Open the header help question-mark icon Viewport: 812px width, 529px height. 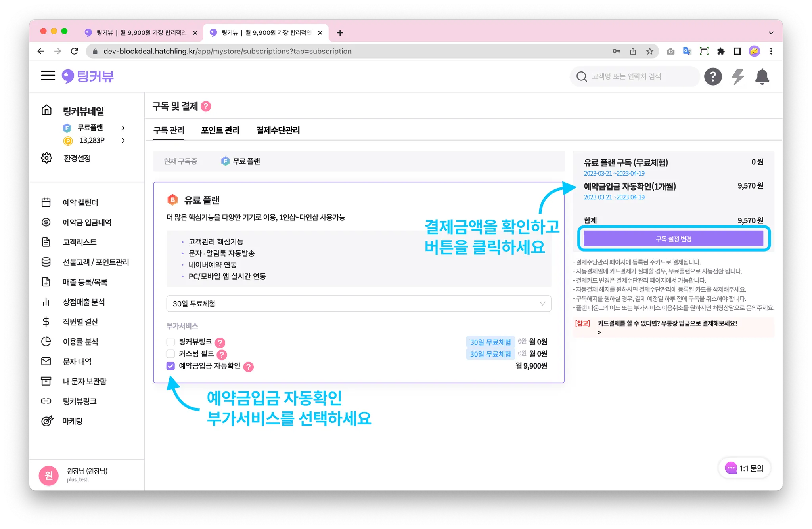[x=712, y=76]
